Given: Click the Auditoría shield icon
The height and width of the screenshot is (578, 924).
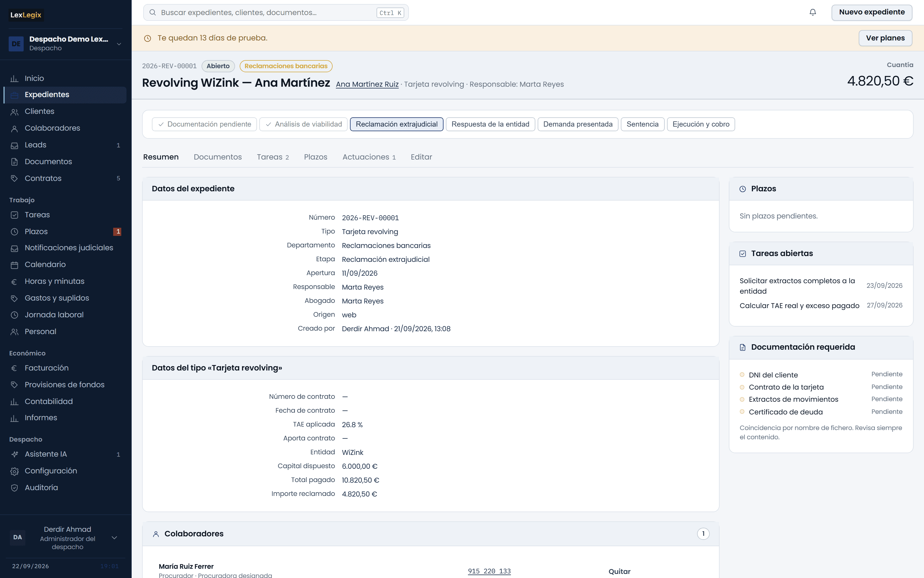Looking at the screenshot, I should pyautogui.click(x=14, y=488).
